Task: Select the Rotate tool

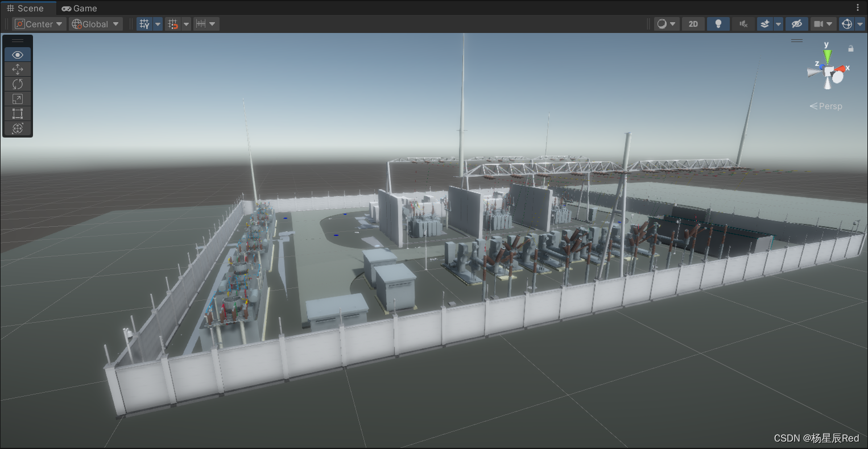Action: pos(17,84)
